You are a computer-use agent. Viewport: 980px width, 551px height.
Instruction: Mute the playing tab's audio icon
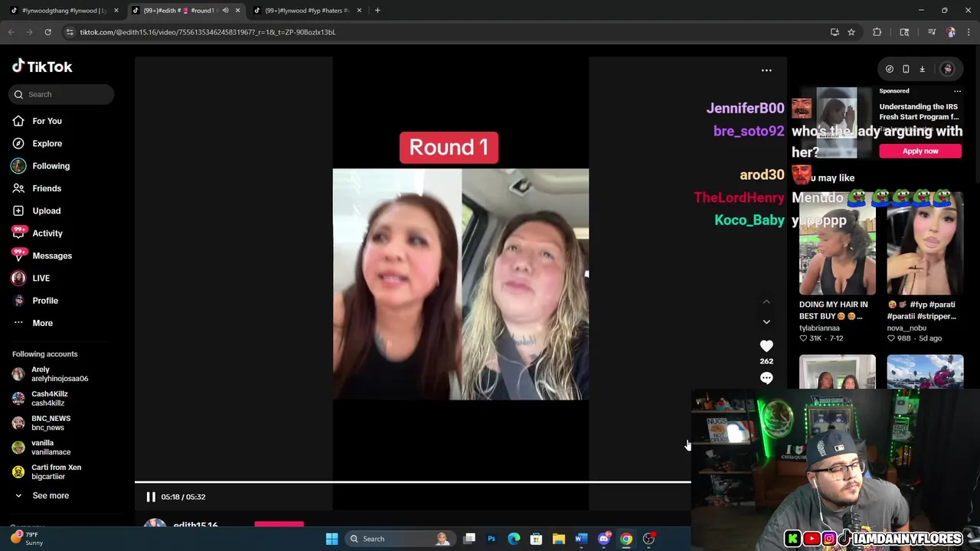[225, 11]
